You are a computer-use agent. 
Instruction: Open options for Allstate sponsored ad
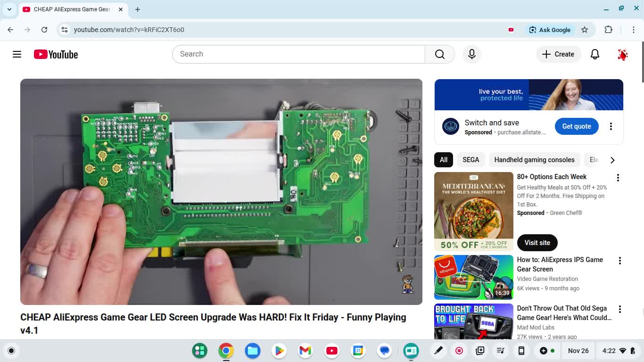coord(611,126)
